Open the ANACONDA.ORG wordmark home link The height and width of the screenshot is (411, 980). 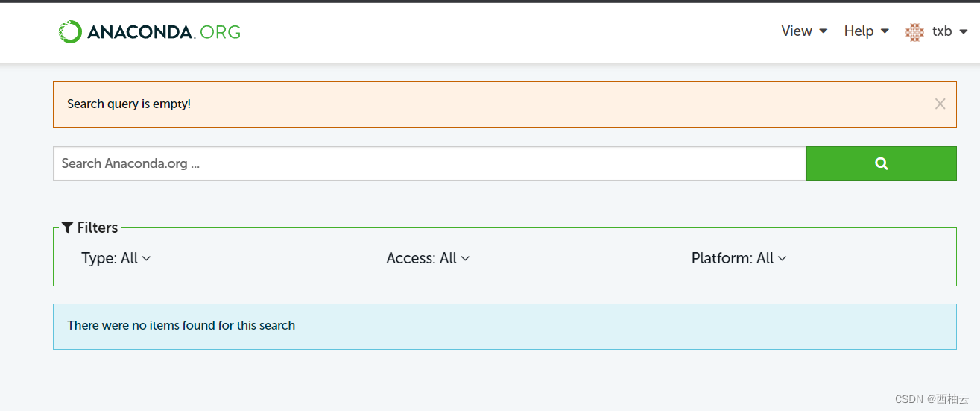(164, 32)
